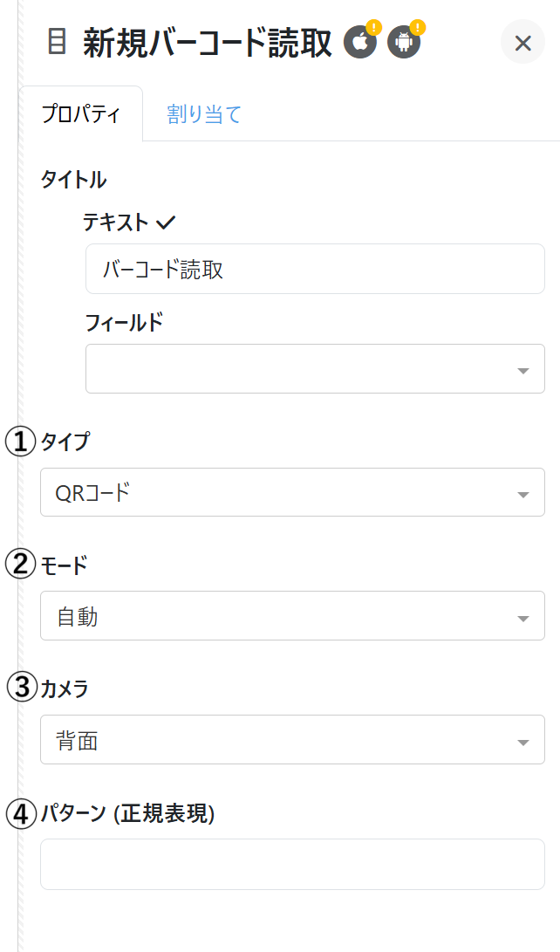Open the カメラ dropdown showing 背面

click(x=292, y=740)
